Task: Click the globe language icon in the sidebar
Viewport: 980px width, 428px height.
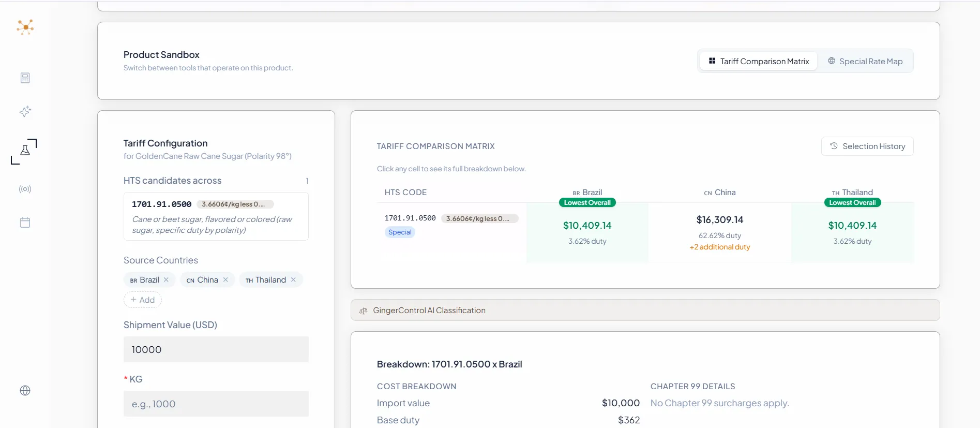Action: (x=25, y=391)
